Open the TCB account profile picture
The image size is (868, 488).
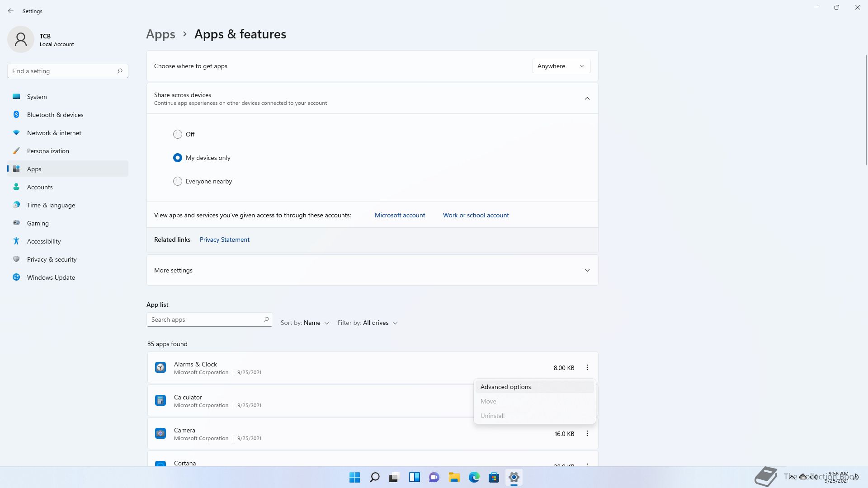click(21, 39)
